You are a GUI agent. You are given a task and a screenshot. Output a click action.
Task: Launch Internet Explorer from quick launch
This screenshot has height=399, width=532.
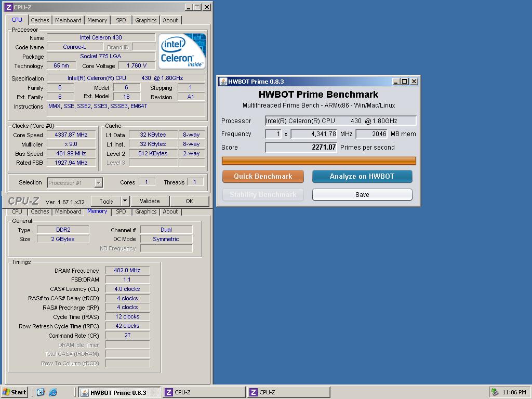pos(53,392)
